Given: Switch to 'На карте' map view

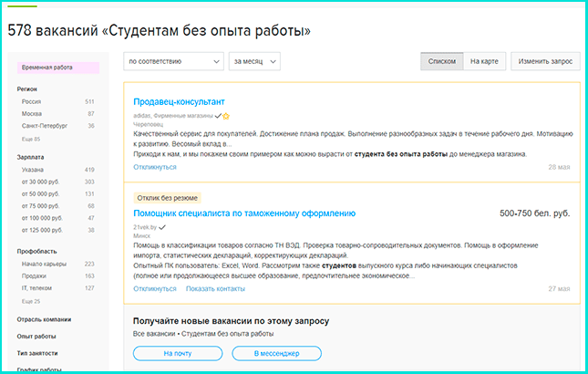Looking at the screenshot, I should pyautogui.click(x=484, y=61).
